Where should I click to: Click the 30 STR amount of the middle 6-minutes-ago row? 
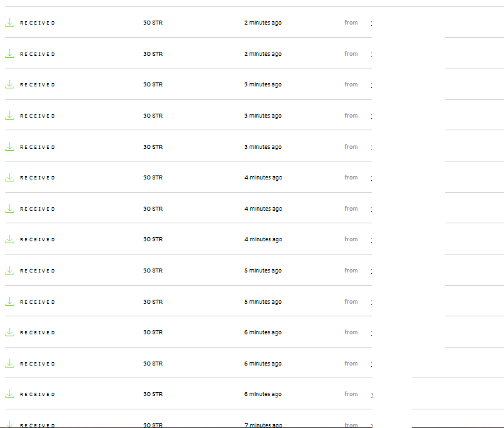[x=153, y=364]
